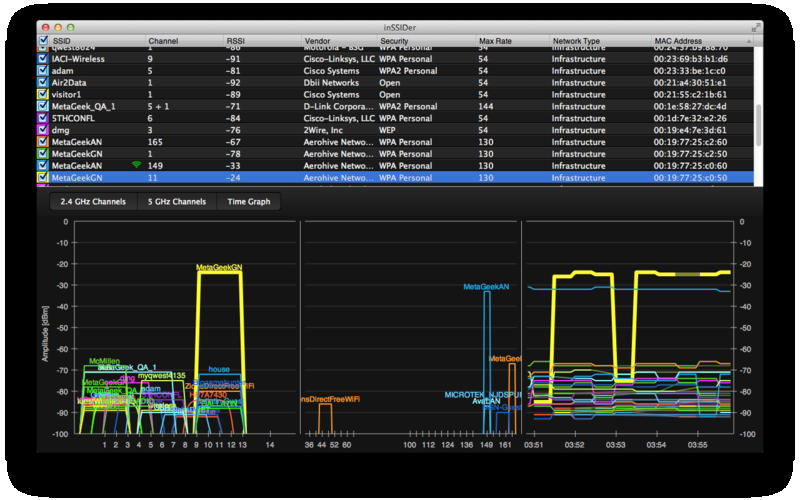Sort table by Security column
This screenshot has width=800, height=500.
(x=394, y=41)
